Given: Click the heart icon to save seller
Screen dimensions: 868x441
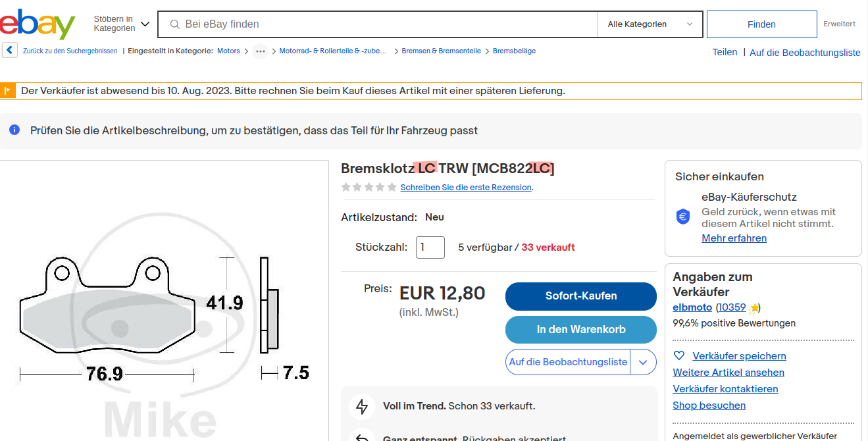Looking at the screenshot, I should point(679,356).
